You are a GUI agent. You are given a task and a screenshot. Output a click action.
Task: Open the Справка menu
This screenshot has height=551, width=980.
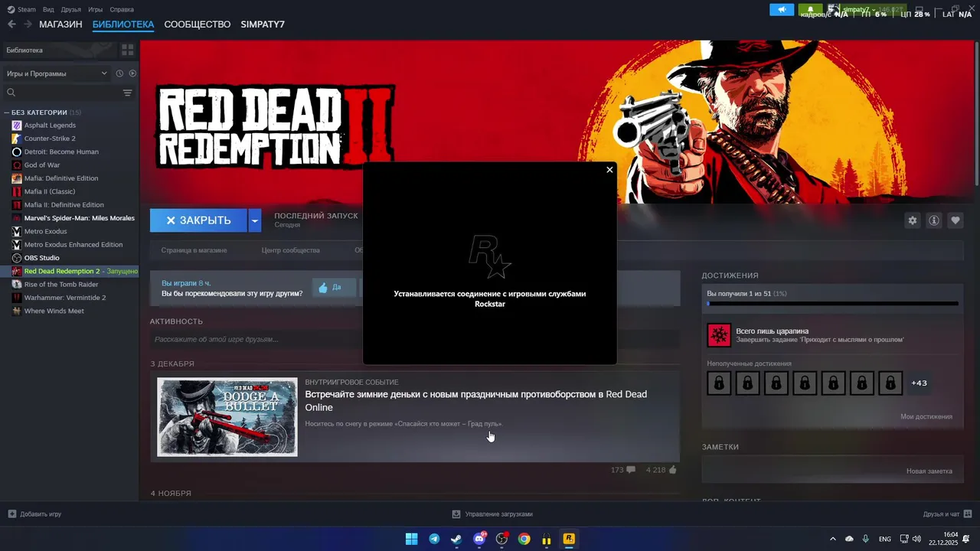click(122, 9)
